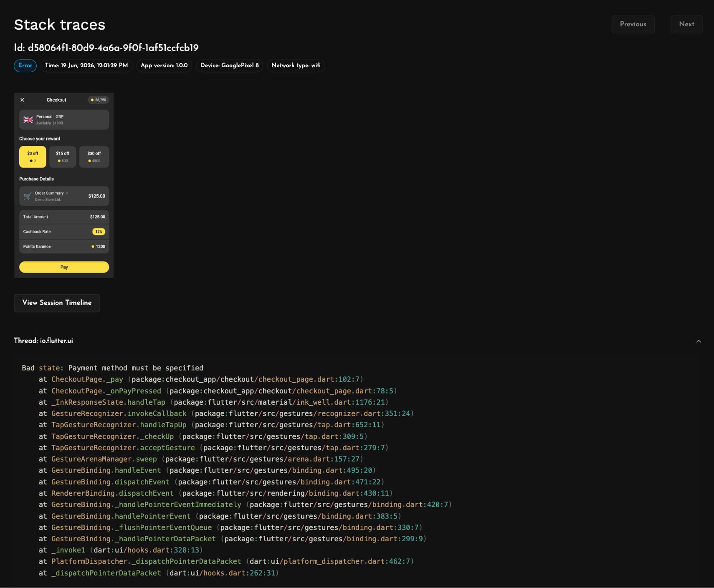Click the GestureBinding._handlePointerEventImmediately frame
714x588 pixels.
246,504
